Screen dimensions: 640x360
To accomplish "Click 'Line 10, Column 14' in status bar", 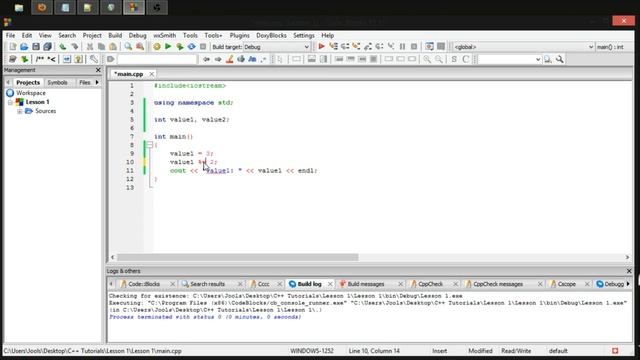I will (x=374, y=351).
